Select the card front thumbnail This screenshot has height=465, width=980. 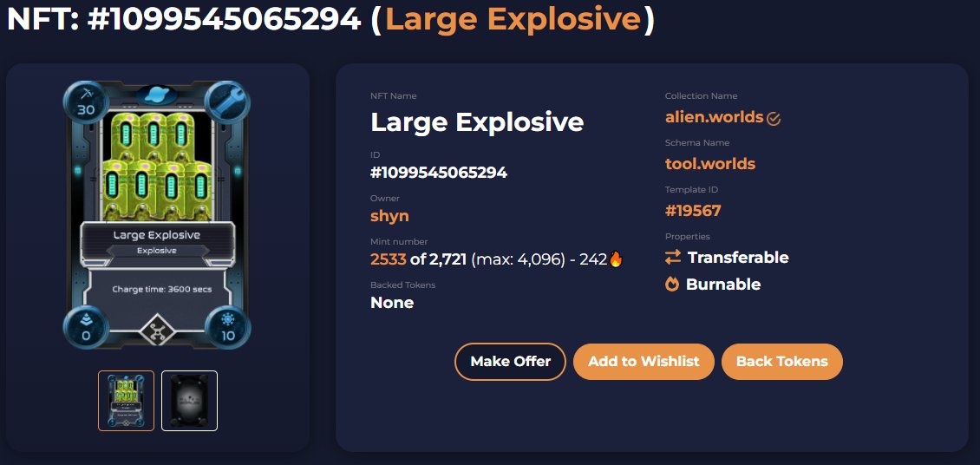click(127, 401)
